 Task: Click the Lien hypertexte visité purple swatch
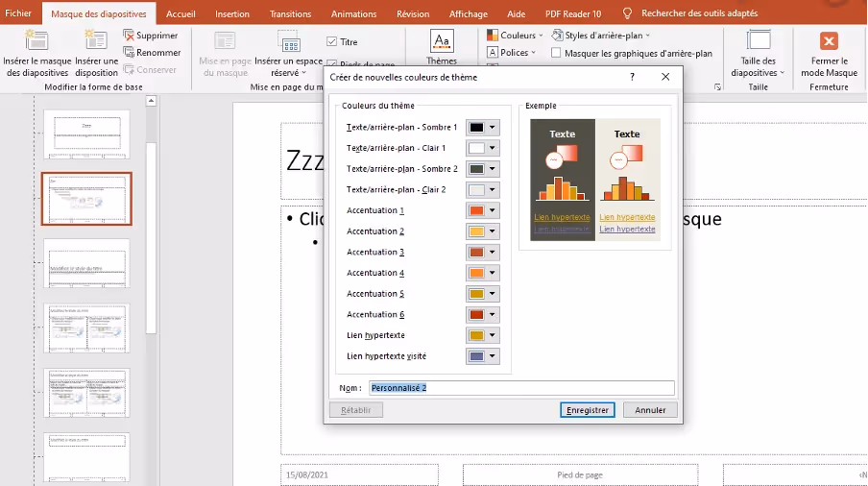click(x=476, y=356)
